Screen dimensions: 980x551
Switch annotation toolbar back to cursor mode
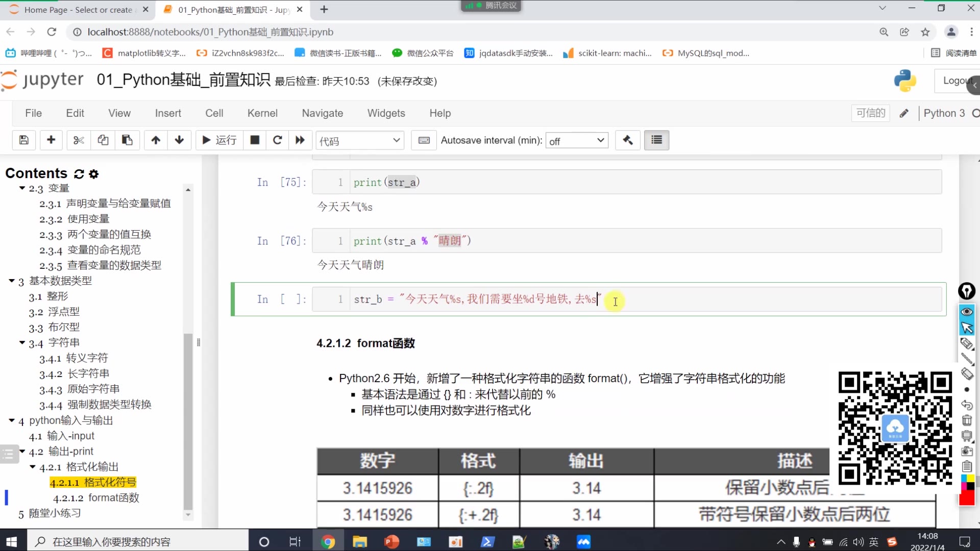pos(967,327)
